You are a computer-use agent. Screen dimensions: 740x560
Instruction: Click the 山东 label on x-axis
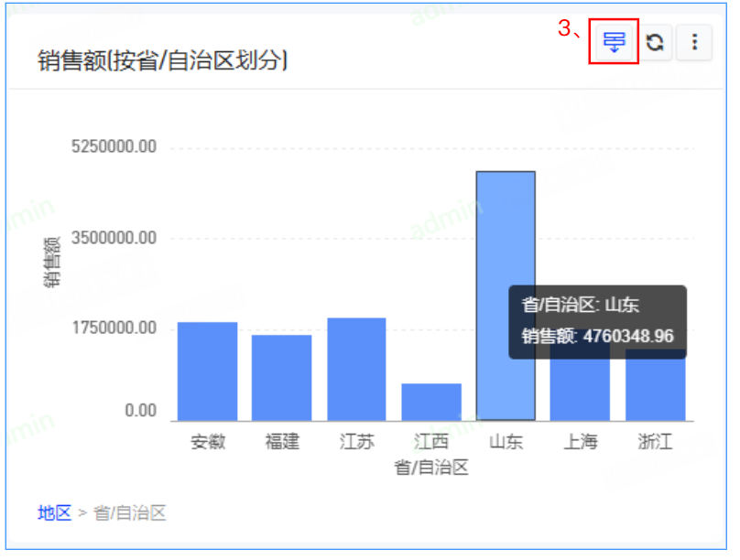[506, 442]
